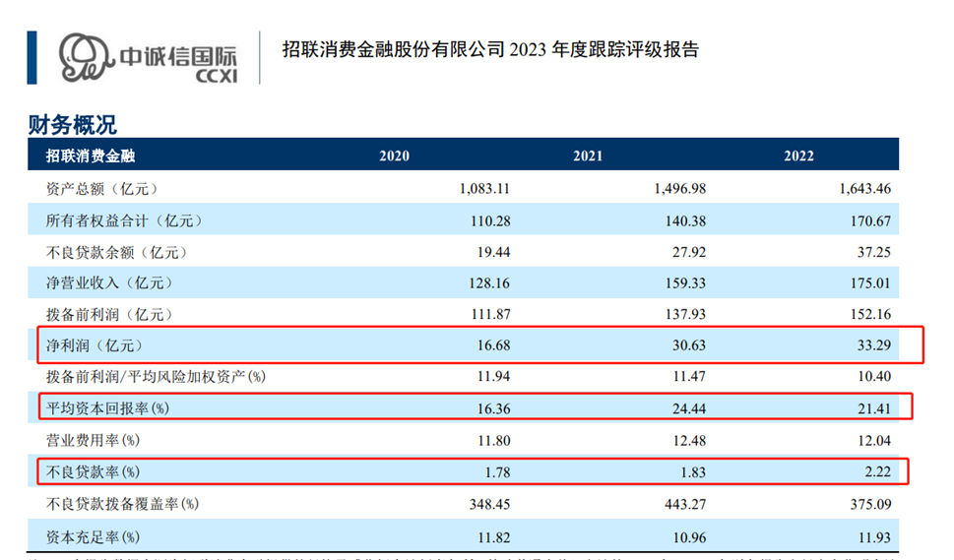Click the 净利润（亿元） row label
Image resolution: width=954 pixels, height=560 pixels.
[x=95, y=345]
